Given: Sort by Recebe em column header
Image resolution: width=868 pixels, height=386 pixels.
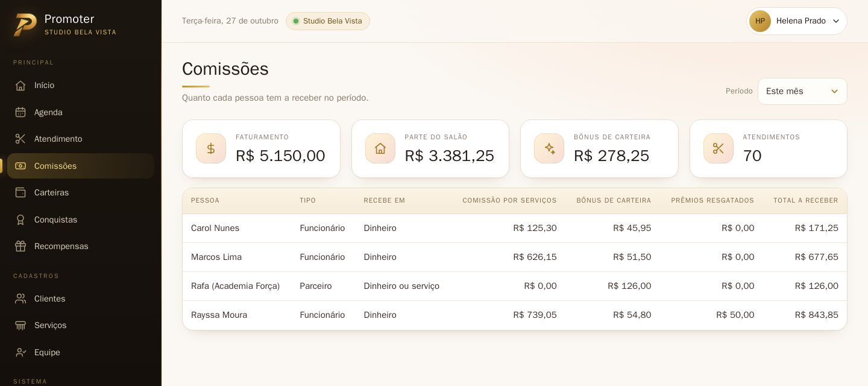Looking at the screenshot, I should [385, 200].
